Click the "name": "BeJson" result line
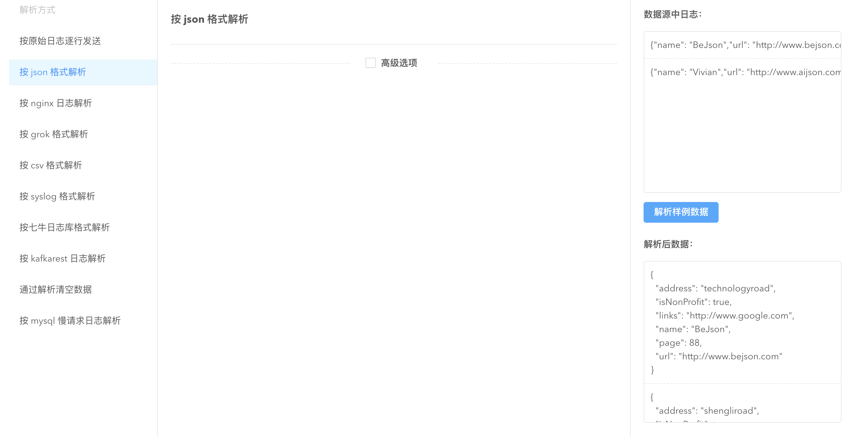The image size is (868, 437). [x=693, y=329]
